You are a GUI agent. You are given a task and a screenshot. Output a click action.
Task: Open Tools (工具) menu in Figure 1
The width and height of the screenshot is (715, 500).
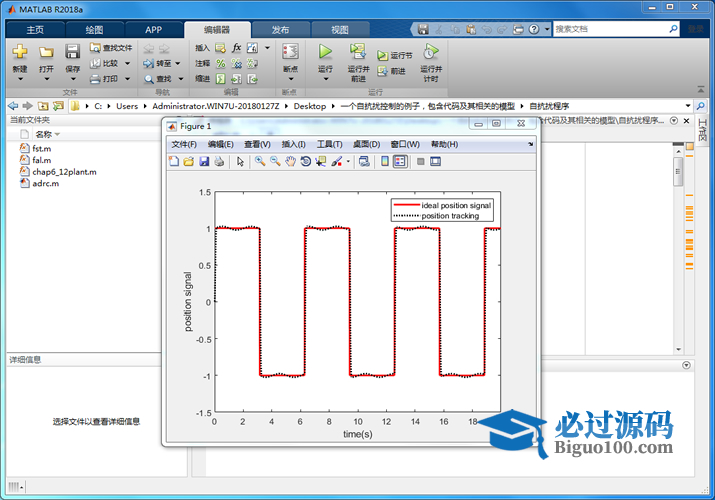(x=330, y=144)
